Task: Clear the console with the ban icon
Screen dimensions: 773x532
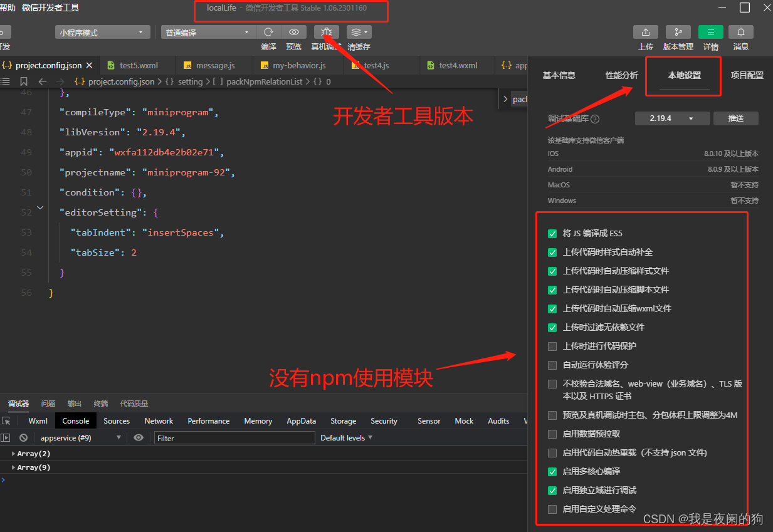Action: (x=23, y=438)
